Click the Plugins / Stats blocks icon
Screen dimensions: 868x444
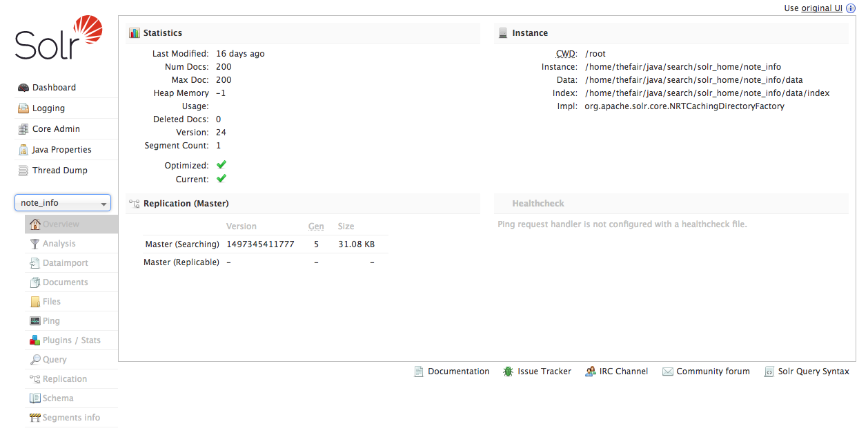tap(34, 340)
